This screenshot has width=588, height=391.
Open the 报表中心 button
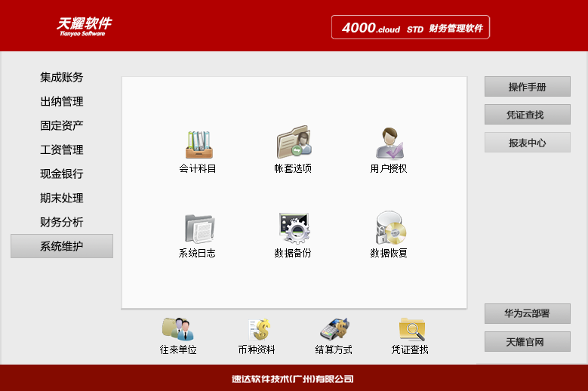click(x=528, y=142)
